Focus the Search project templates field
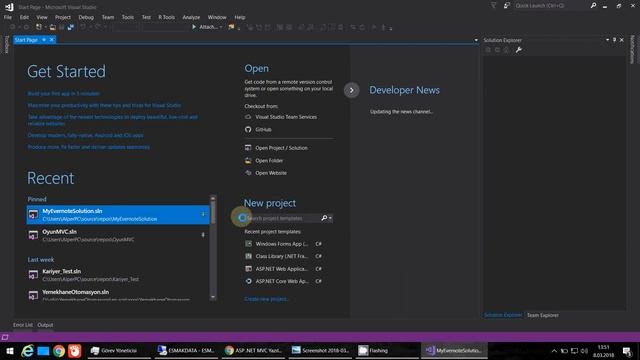The image size is (640, 360). (x=282, y=218)
